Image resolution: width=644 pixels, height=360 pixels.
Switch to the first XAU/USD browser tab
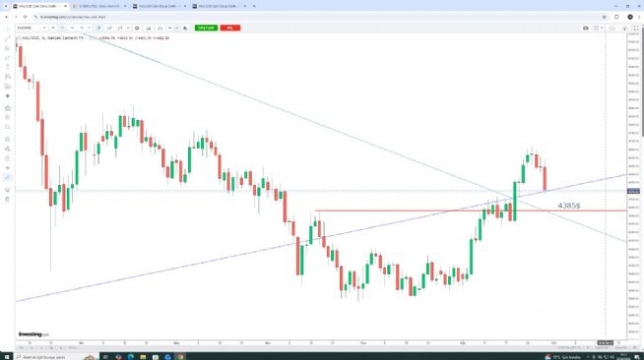pos(39,6)
